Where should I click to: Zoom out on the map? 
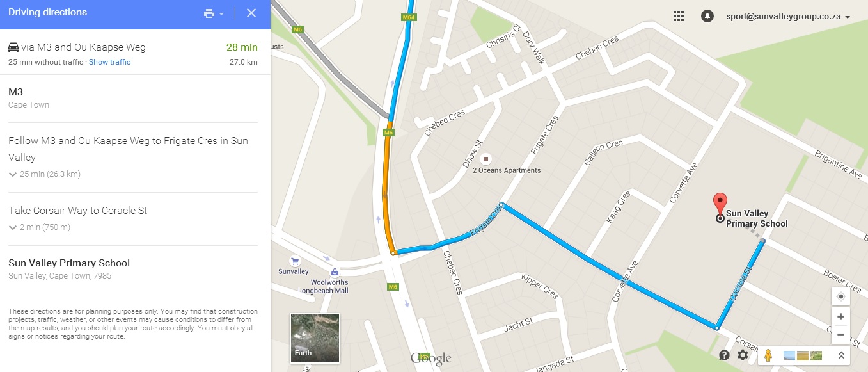[x=840, y=334]
